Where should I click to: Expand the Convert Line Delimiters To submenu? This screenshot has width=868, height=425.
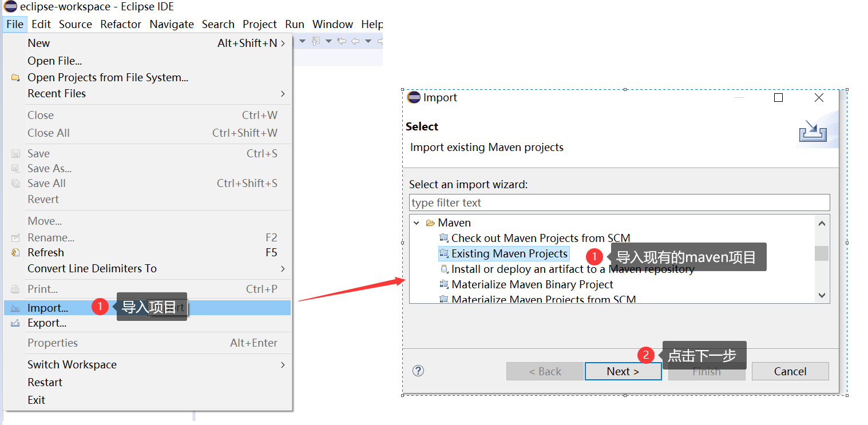[x=283, y=269]
